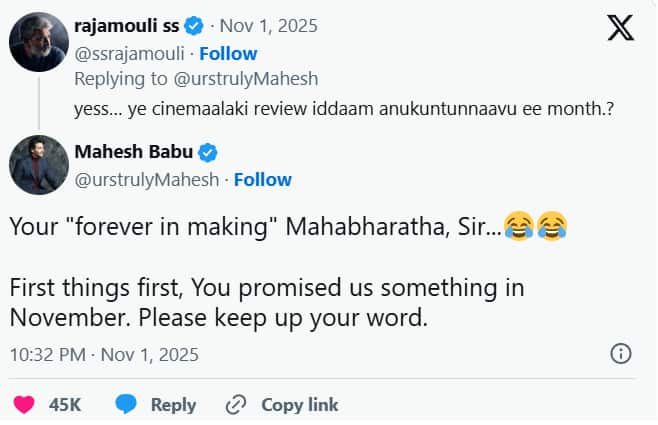This screenshot has height=425, width=658.
Task: Click the Reply text label
Action: (x=173, y=404)
